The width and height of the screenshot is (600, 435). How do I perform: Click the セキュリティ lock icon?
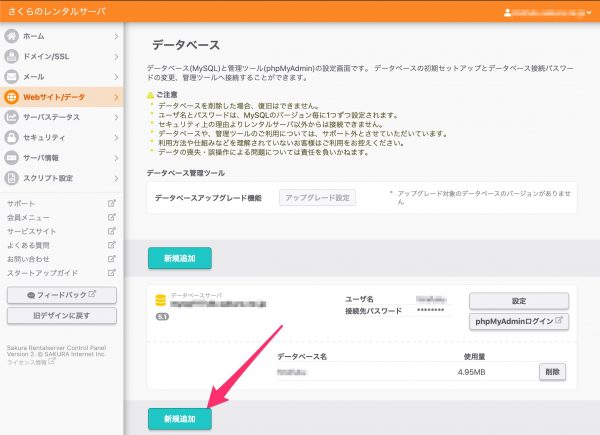pyautogui.click(x=13, y=137)
